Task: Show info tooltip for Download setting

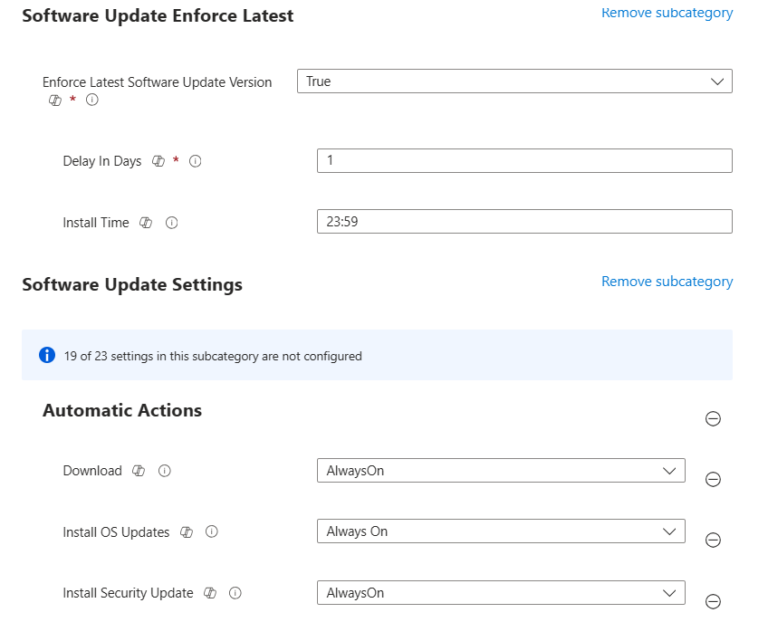Action: point(165,471)
